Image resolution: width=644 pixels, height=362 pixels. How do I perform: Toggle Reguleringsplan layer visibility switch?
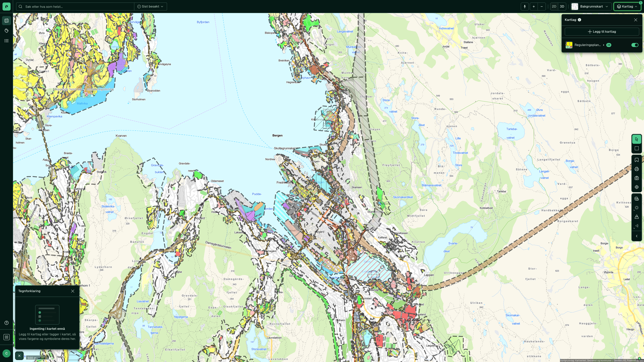click(x=635, y=45)
